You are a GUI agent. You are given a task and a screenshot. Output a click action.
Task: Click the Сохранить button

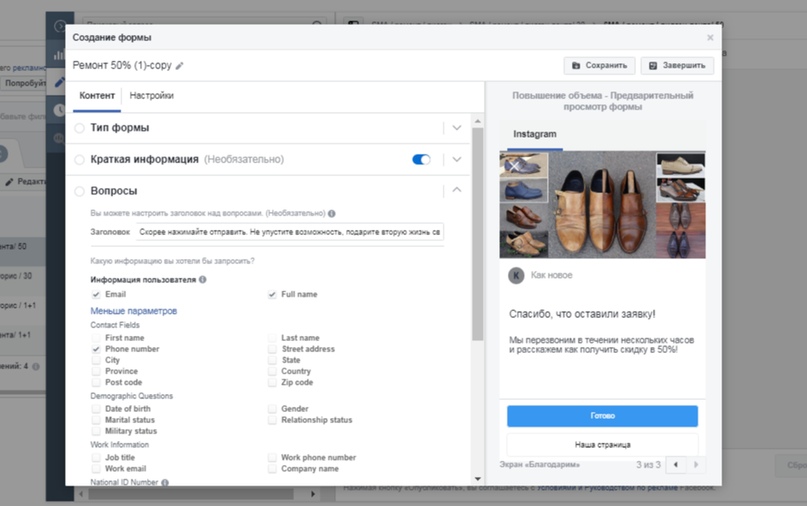coord(600,66)
